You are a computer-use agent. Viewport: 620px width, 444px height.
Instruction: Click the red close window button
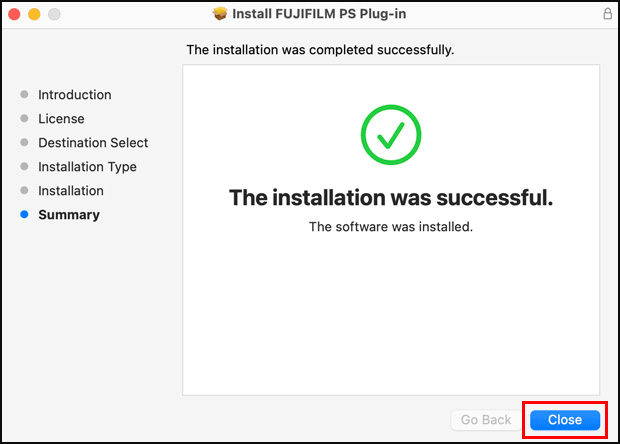(x=14, y=15)
